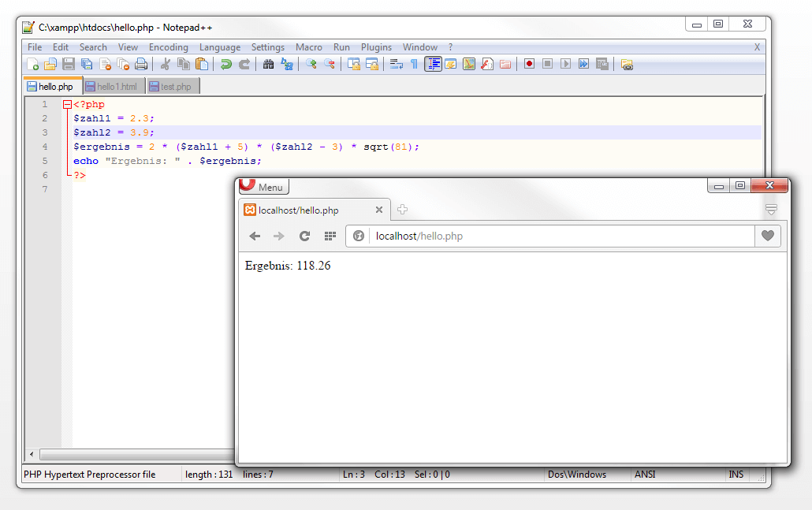The width and height of the screenshot is (812, 510).
Task: Zoom out using magnifier minus icon
Action: 330,64
